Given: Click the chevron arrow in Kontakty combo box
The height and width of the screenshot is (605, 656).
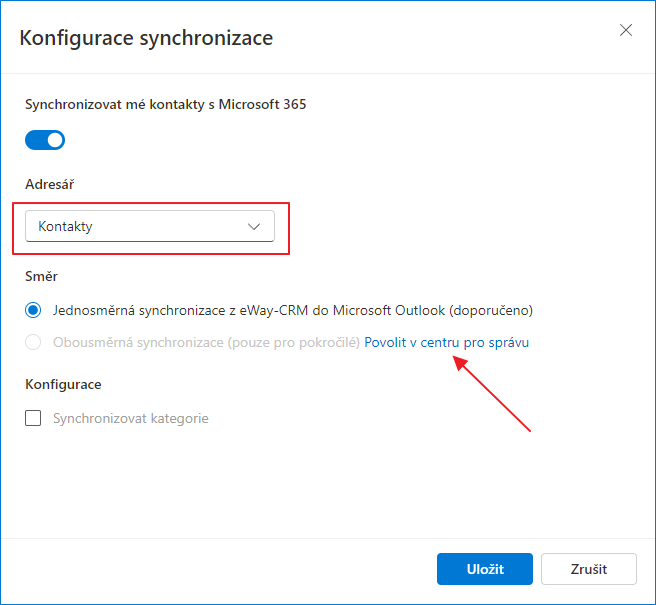Looking at the screenshot, I should click(x=254, y=227).
